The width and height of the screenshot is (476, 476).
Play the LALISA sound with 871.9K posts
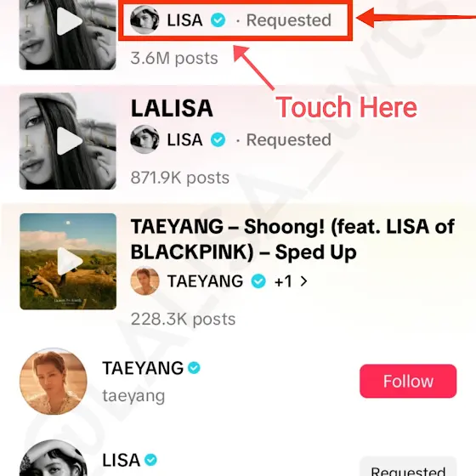(68, 141)
